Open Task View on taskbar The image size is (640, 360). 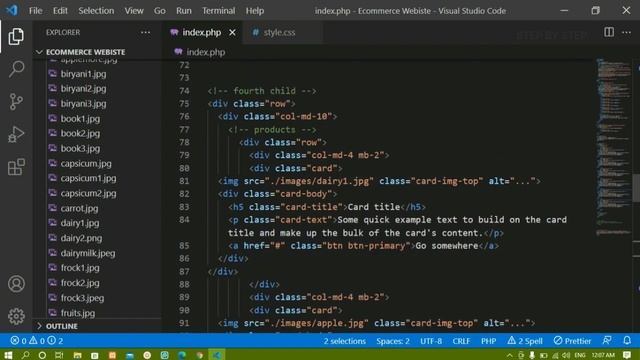point(59,355)
